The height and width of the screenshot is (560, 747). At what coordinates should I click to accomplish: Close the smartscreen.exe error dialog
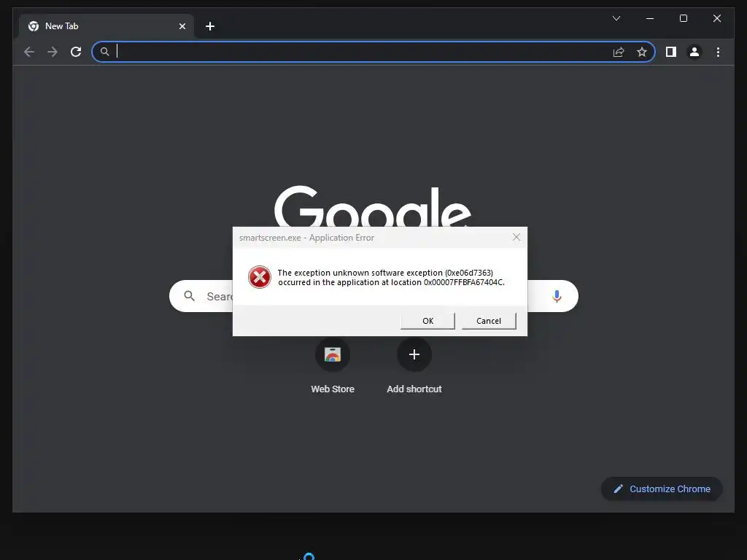point(516,237)
